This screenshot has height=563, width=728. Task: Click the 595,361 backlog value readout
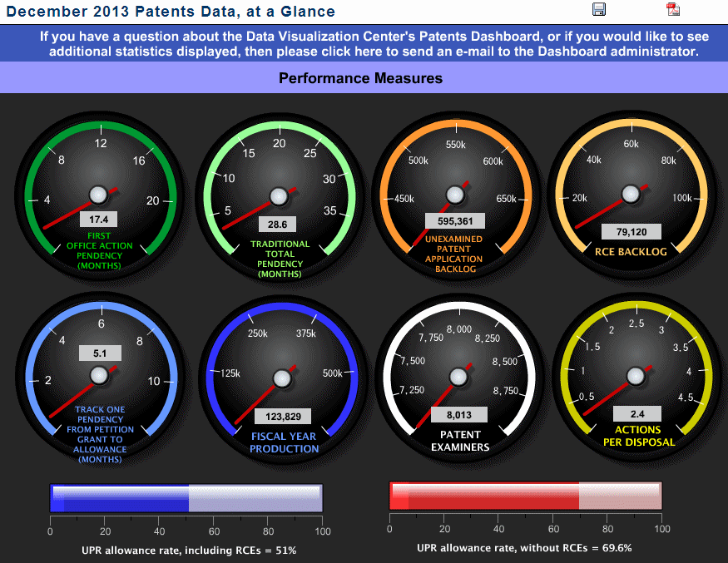coord(454,221)
